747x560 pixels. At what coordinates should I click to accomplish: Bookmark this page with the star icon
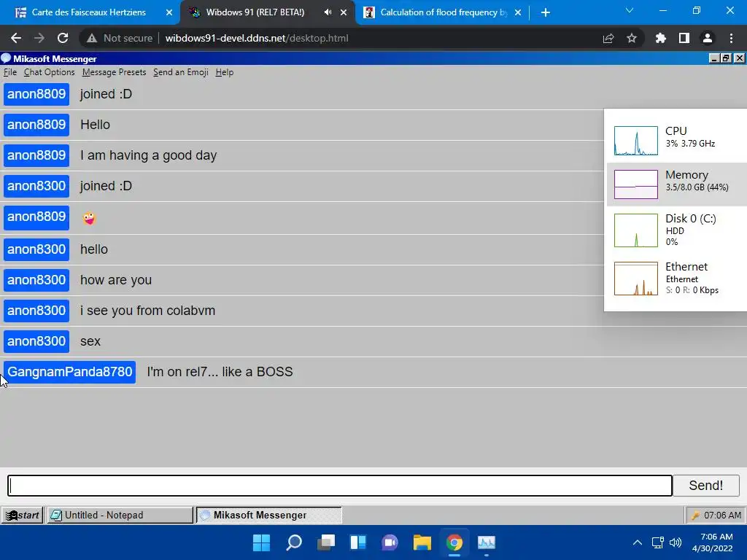click(632, 38)
